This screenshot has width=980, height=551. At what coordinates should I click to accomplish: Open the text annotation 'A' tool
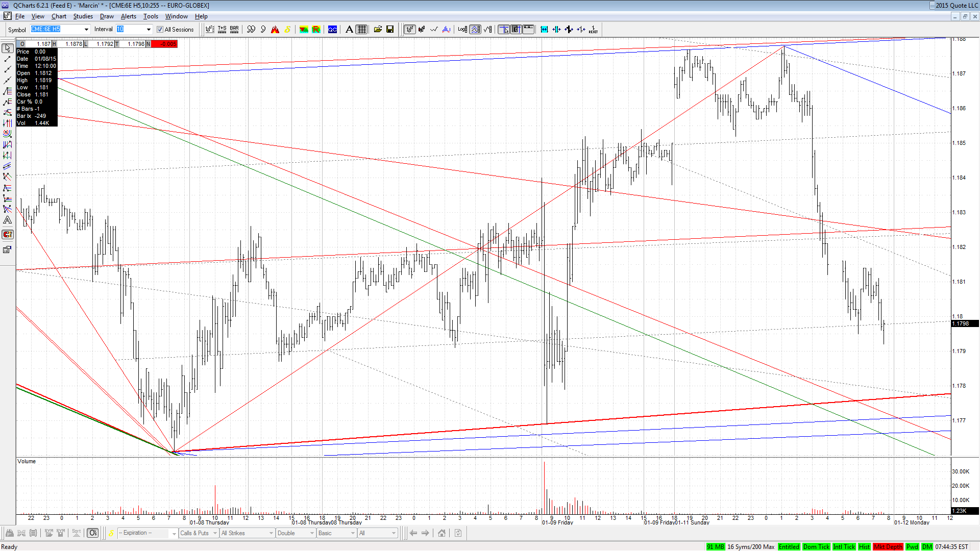349,30
